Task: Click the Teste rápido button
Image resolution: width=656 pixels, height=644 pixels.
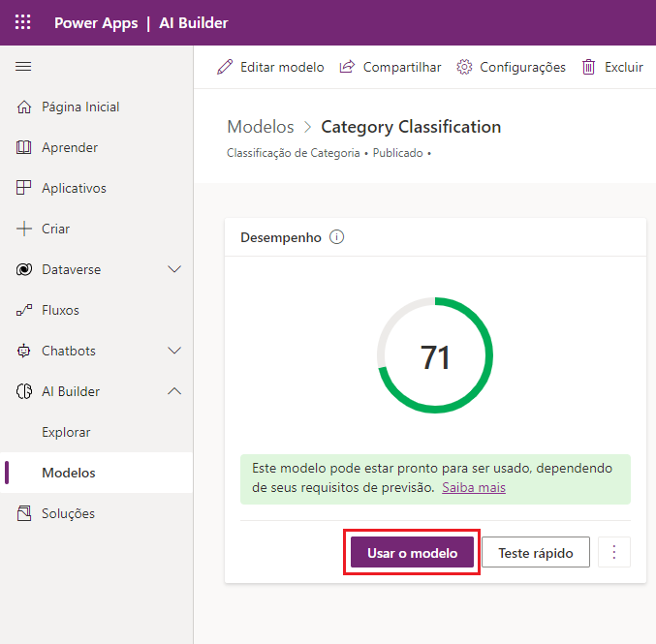Action: (535, 553)
